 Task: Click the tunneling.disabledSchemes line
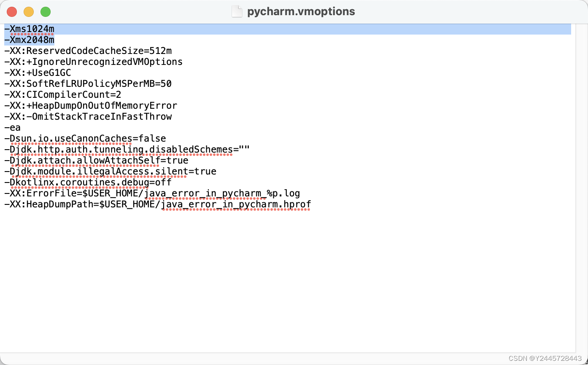[x=127, y=150]
